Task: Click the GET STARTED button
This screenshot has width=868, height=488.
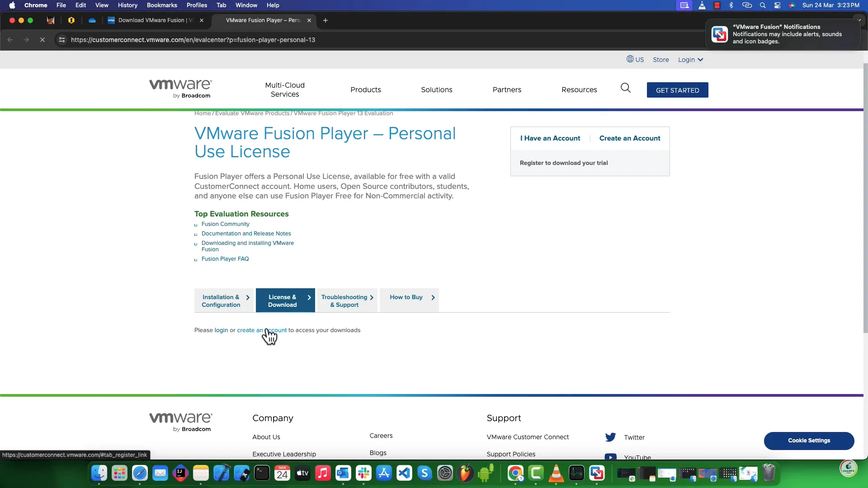Action: [677, 90]
